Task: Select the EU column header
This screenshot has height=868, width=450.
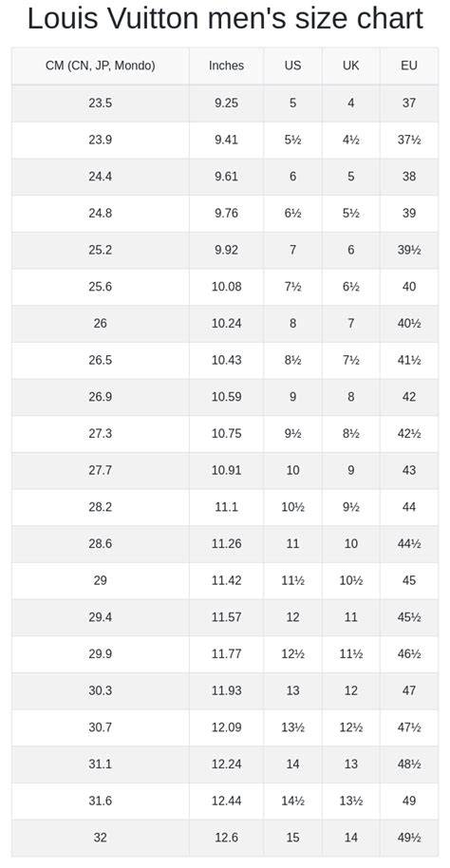Action: [409, 66]
